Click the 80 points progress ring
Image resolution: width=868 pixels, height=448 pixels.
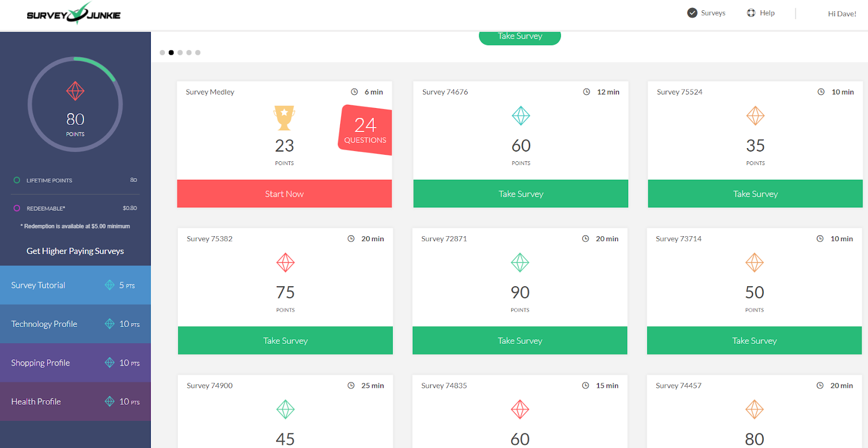click(75, 104)
